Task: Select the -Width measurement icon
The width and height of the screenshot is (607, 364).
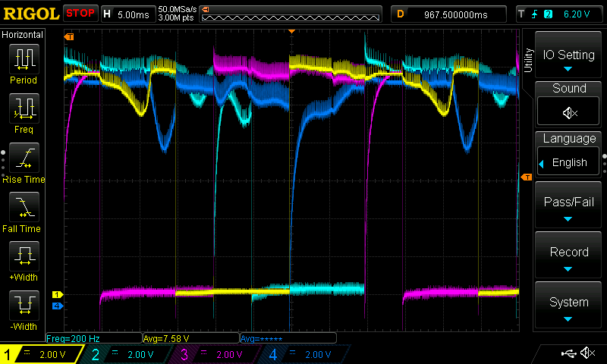Action: (24, 306)
